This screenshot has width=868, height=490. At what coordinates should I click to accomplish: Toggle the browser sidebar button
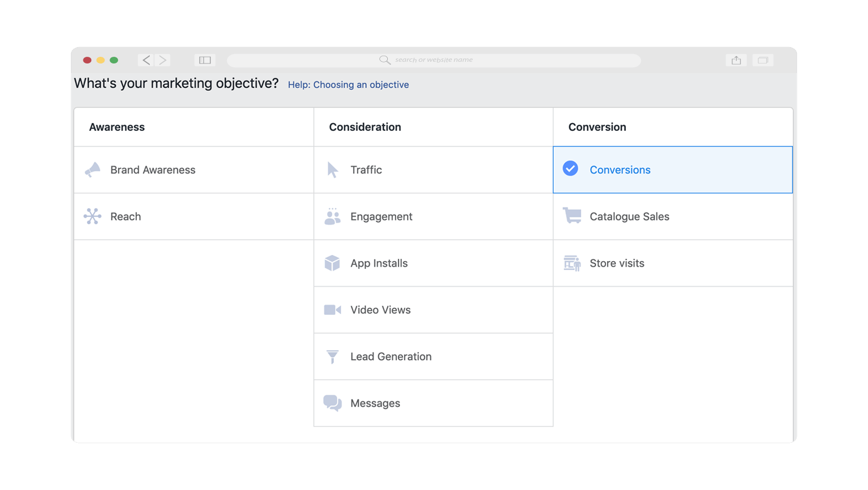tap(205, 60)
